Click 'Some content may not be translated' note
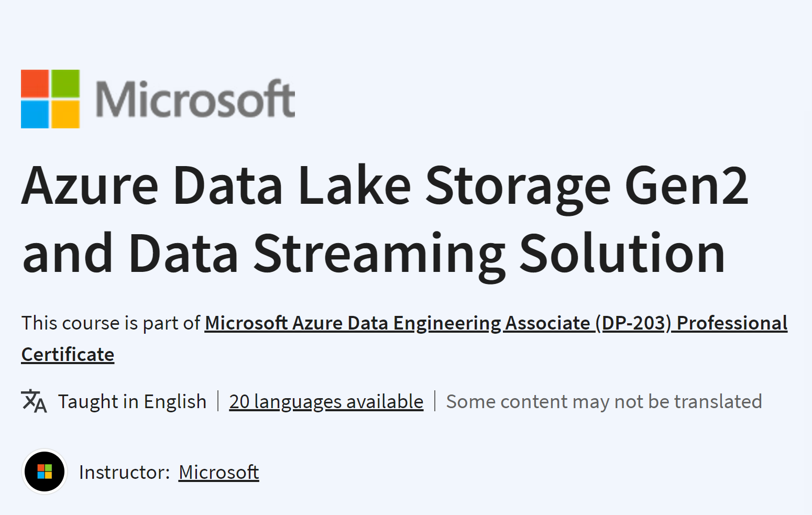Screen dimensions: 812x515 click(x=604, y=402)
